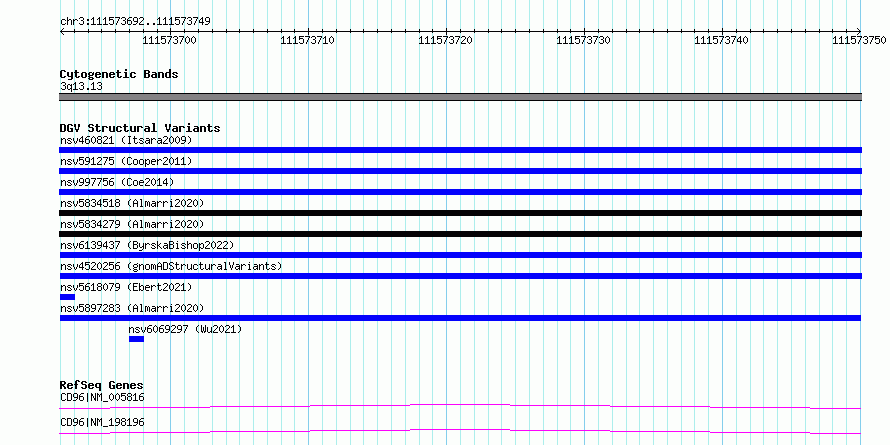Select the nsv591275 (Cooper2011) variant bar
This screenshot has width=890, height=445.
[460, 171]
